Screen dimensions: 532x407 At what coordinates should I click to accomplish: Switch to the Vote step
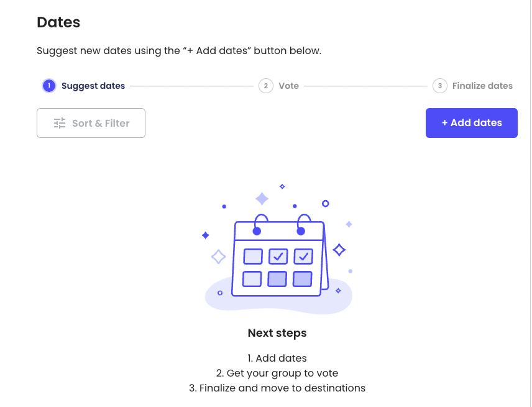tap(288, 86)
